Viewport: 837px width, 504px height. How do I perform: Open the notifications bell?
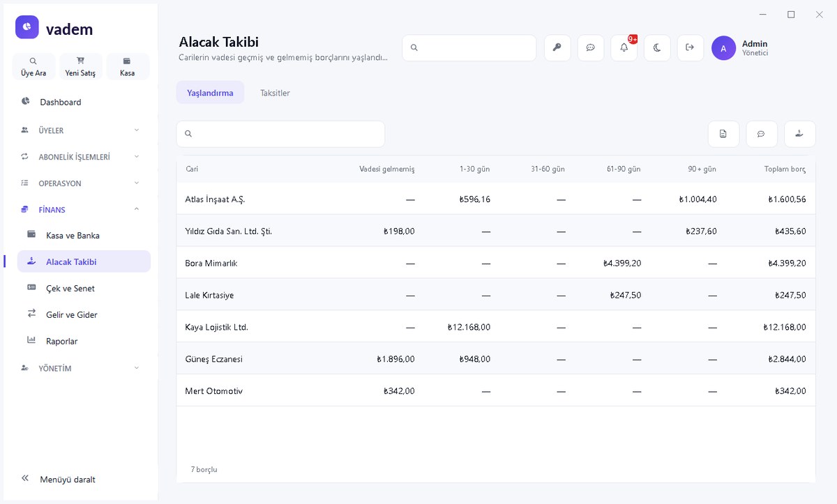pyautogui.click(x=624, y=47)
